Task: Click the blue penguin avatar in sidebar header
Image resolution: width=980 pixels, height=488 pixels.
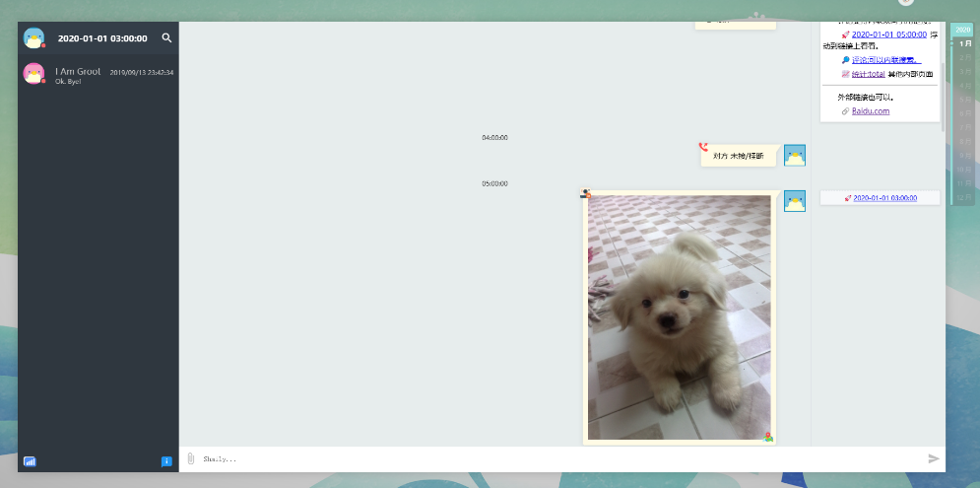Action: (x=34, y=38)
